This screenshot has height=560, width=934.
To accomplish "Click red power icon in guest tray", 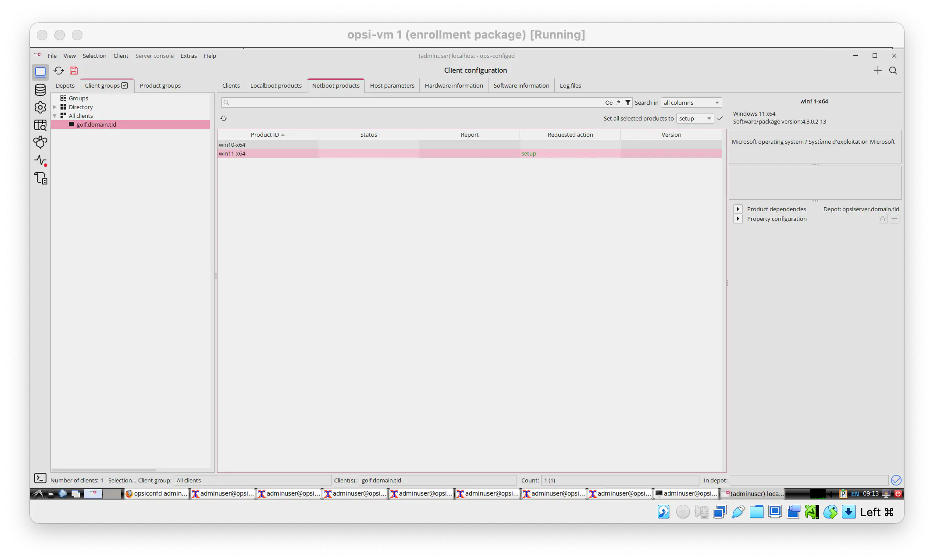I will coord(898,493).
